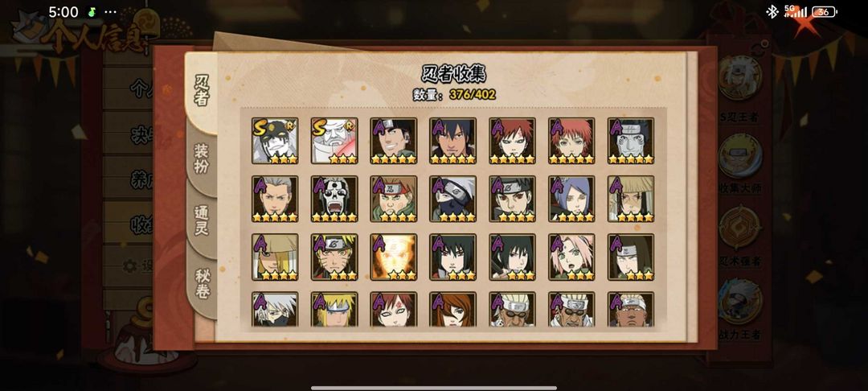Pick the blue-haired Konan ninja portrait
The height and width of the screenshot is (391, 868).
[x=571, y=199]
